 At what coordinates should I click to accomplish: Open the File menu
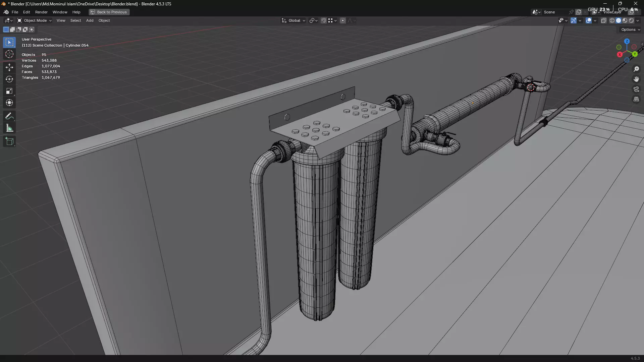point(15,12)
